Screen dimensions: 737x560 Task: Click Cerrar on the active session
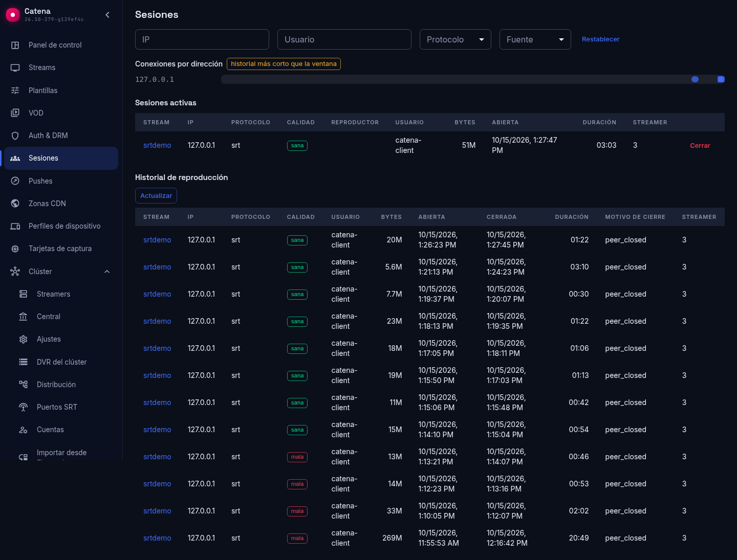pos(700,146)
